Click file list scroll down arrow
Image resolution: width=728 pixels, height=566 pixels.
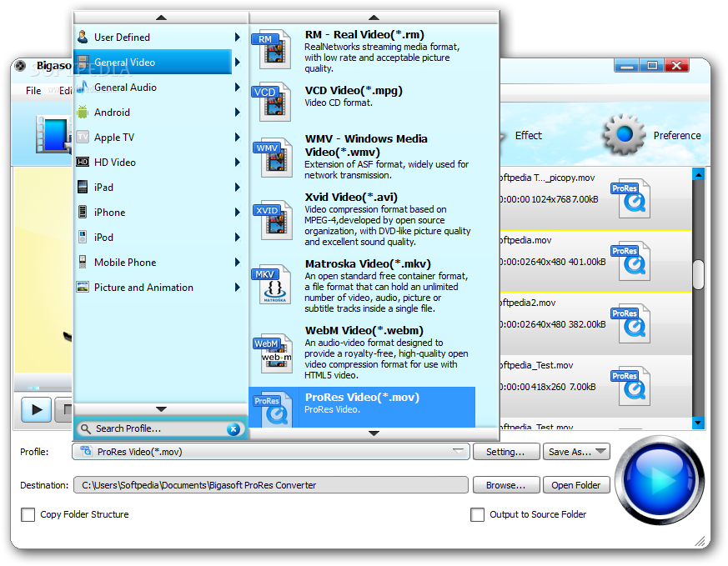698,423
